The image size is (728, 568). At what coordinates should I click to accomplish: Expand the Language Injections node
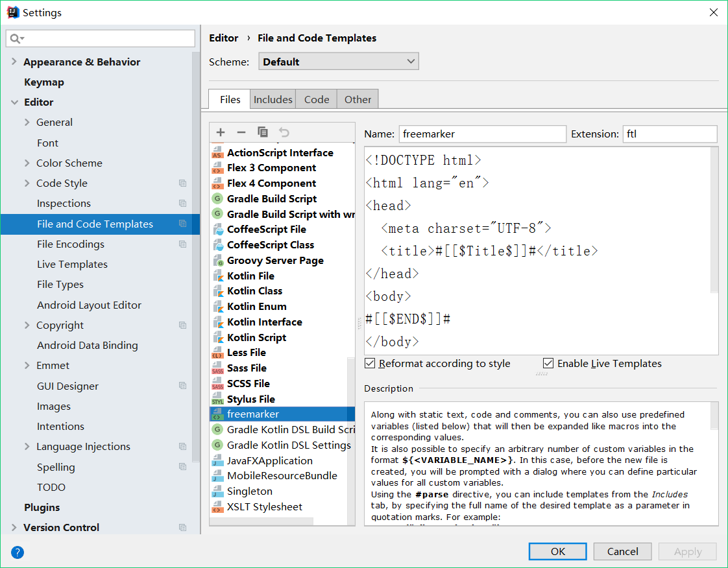tap(27, 446)
